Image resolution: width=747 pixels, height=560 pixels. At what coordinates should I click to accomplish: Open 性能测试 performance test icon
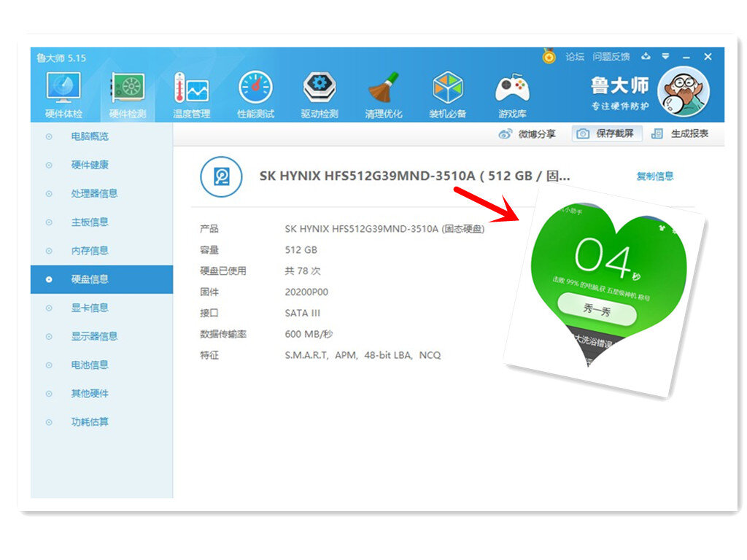click(255, 87)
